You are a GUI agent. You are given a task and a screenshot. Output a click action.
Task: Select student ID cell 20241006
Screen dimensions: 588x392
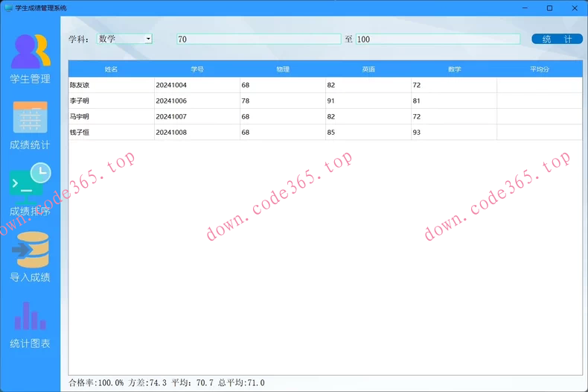pos(197,101)
